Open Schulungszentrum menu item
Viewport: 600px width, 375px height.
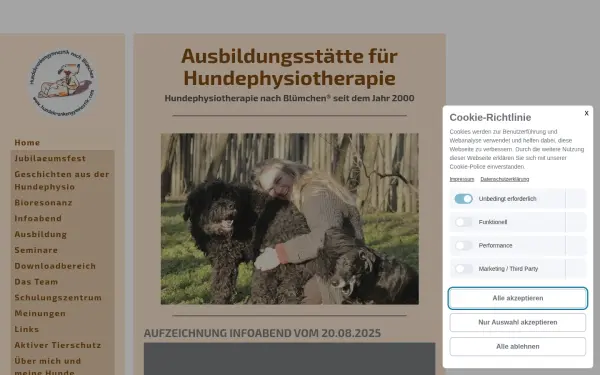(x=58, y=297)
